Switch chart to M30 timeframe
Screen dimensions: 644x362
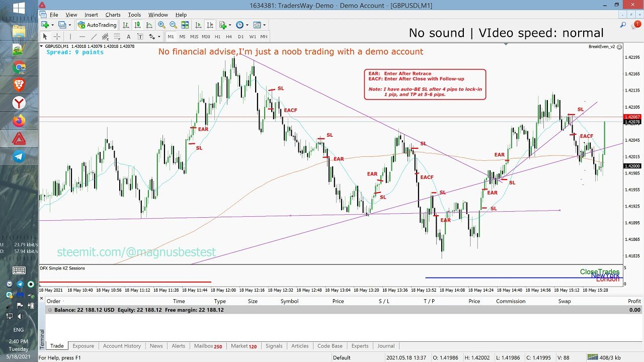206,37
